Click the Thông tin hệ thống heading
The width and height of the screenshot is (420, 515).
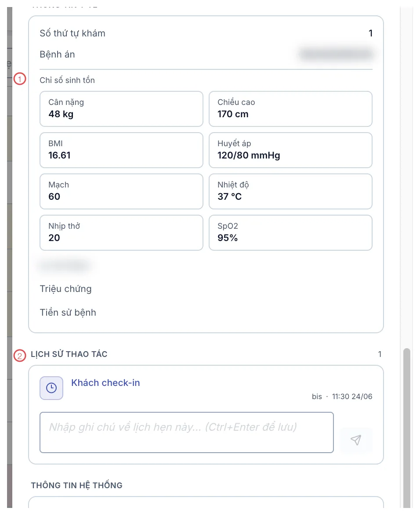(76, 486)
